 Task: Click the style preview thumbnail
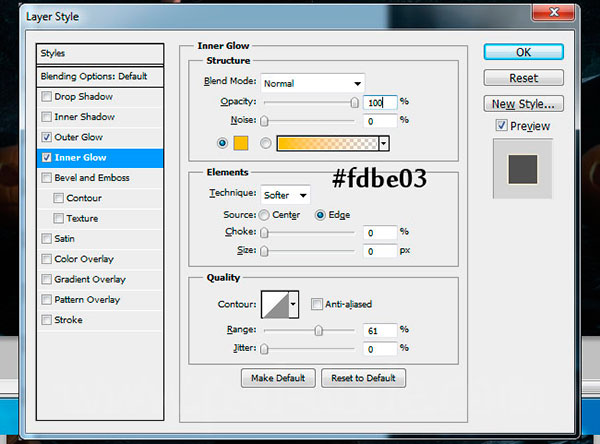[523, 169]
